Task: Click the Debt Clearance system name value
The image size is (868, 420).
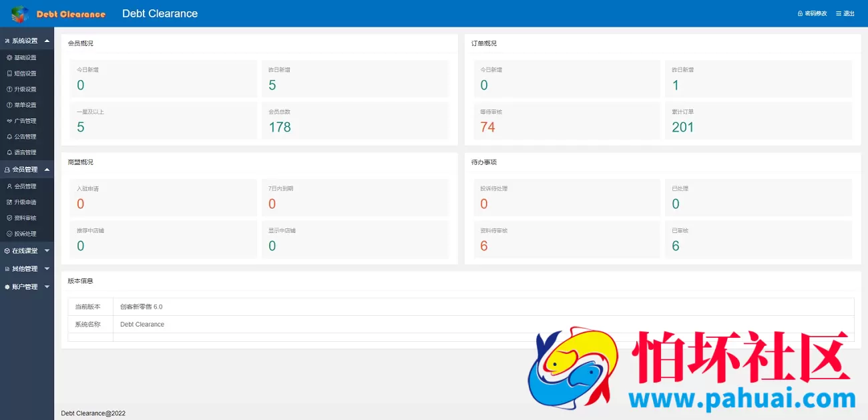Action: click(x=142, y=325)
